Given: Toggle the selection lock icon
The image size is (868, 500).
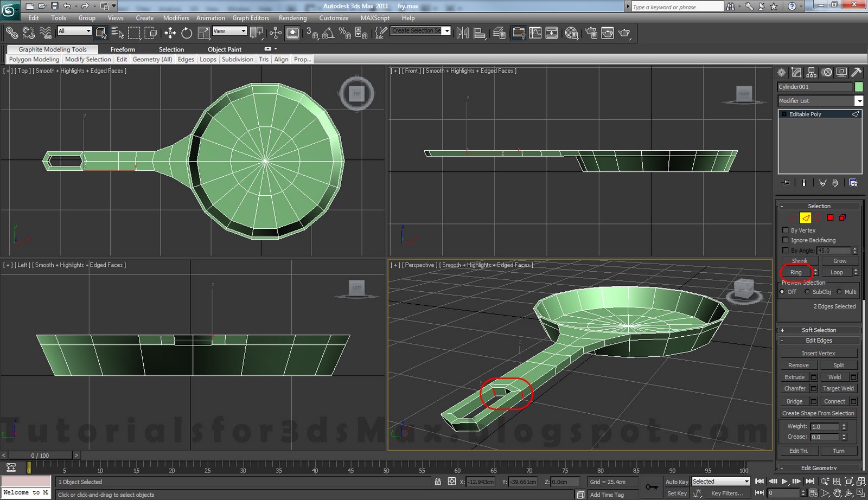Looking at the screenshot, I should pyautogui.click(x=438, y=482).
